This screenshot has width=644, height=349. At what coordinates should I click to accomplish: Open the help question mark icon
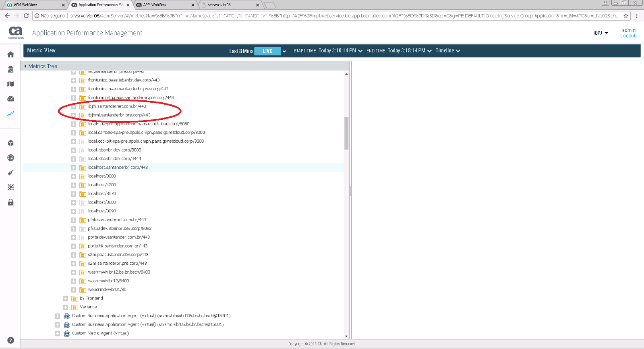[11, 340]
